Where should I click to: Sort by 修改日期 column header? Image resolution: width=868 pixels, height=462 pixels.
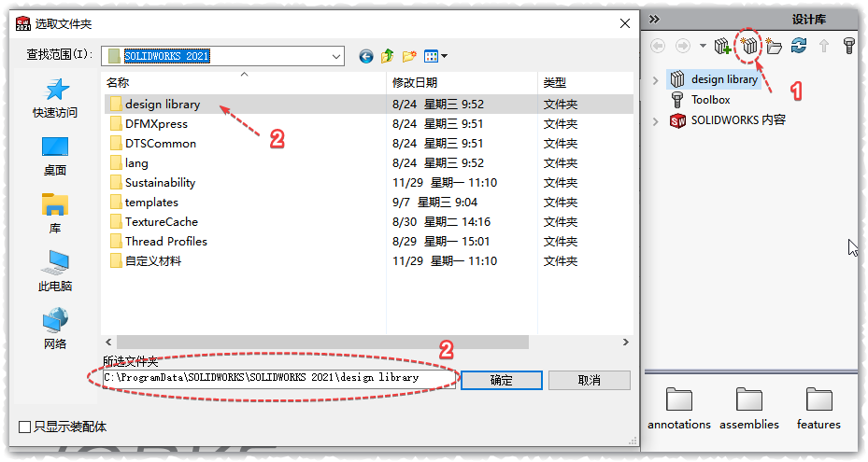[x=462, y=82]
